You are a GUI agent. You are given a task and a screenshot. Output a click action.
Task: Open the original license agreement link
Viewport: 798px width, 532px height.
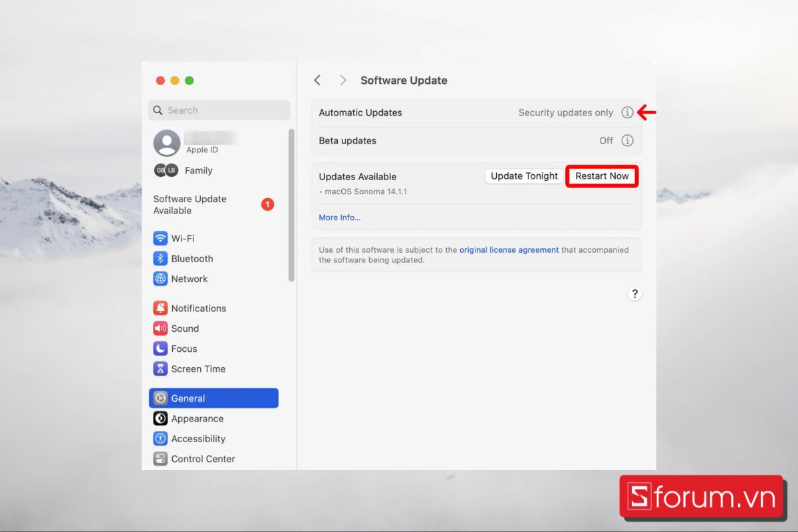509,250
